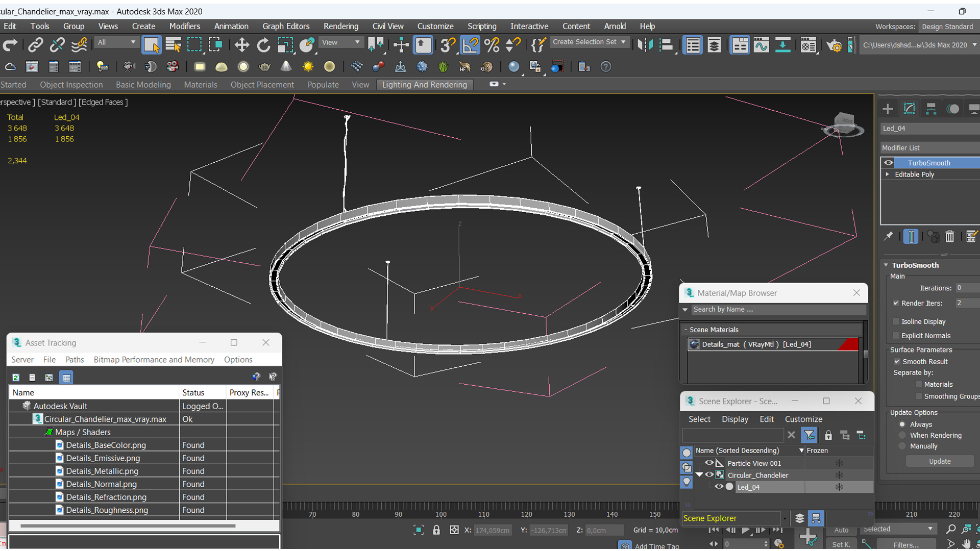The image size is (980, 551).
Task: Check the Separate by Materials checkbox
Action: pos(919,385)
